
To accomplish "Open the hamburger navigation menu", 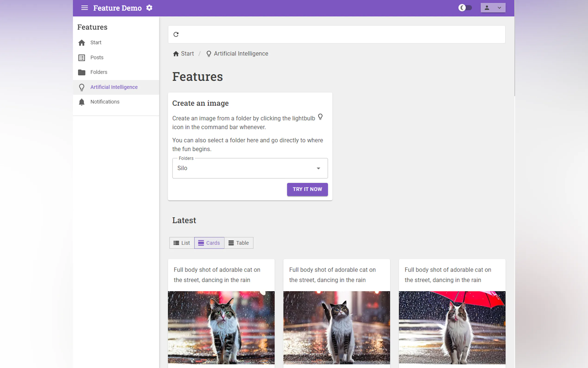I will click(84, 8).
